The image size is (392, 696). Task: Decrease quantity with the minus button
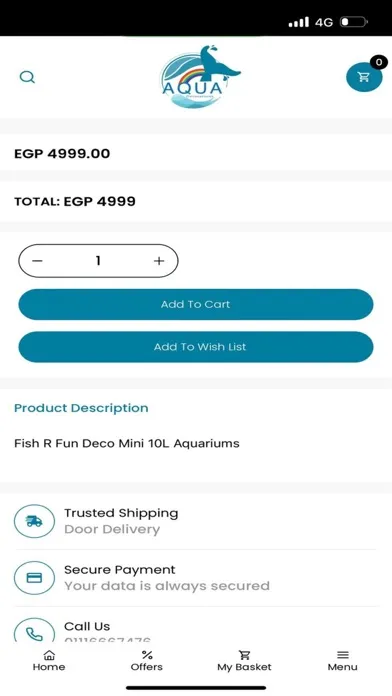(37, 261)
